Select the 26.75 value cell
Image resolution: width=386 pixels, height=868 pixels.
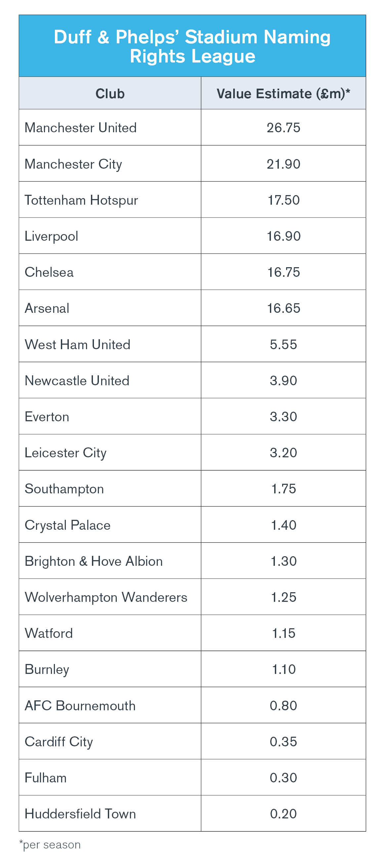click(x=283, y=128)
